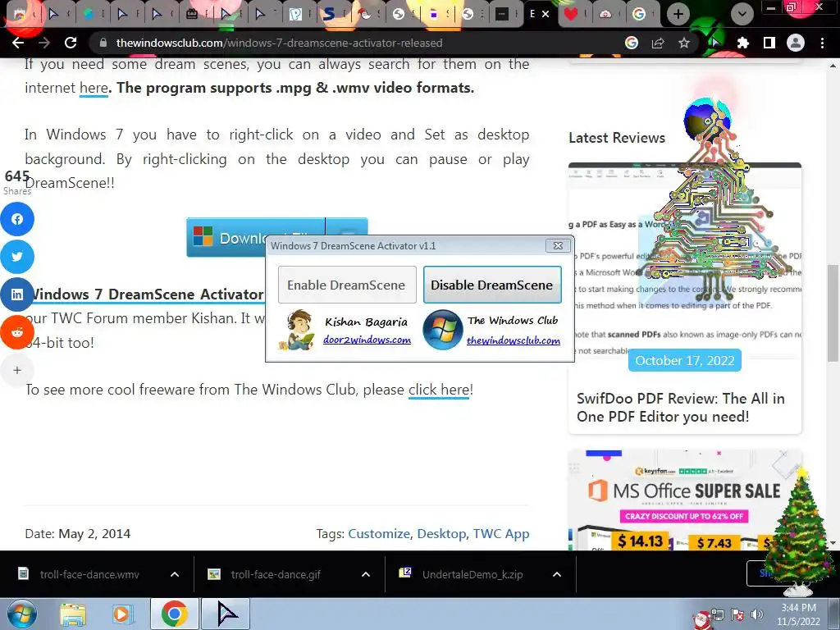Viewport: 840px width, 630px height.
Task: Click the browser forward arrow
Action: [44, 43]
